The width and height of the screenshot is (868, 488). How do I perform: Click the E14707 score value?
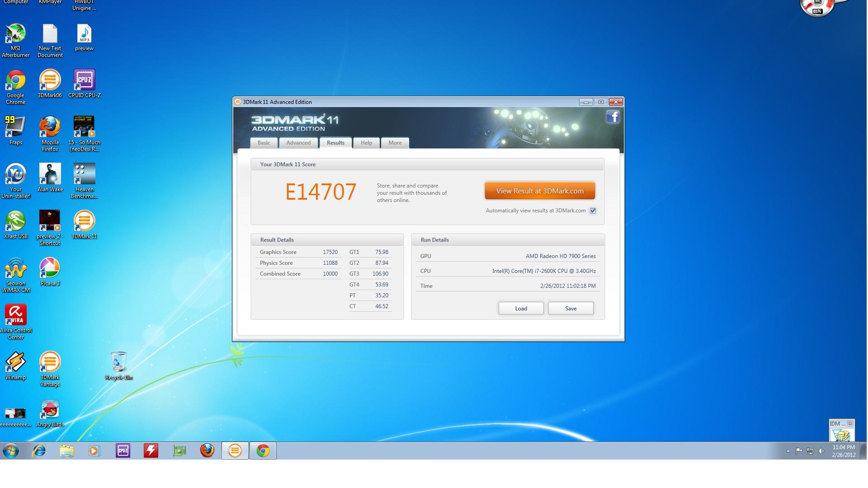[321, 192]
